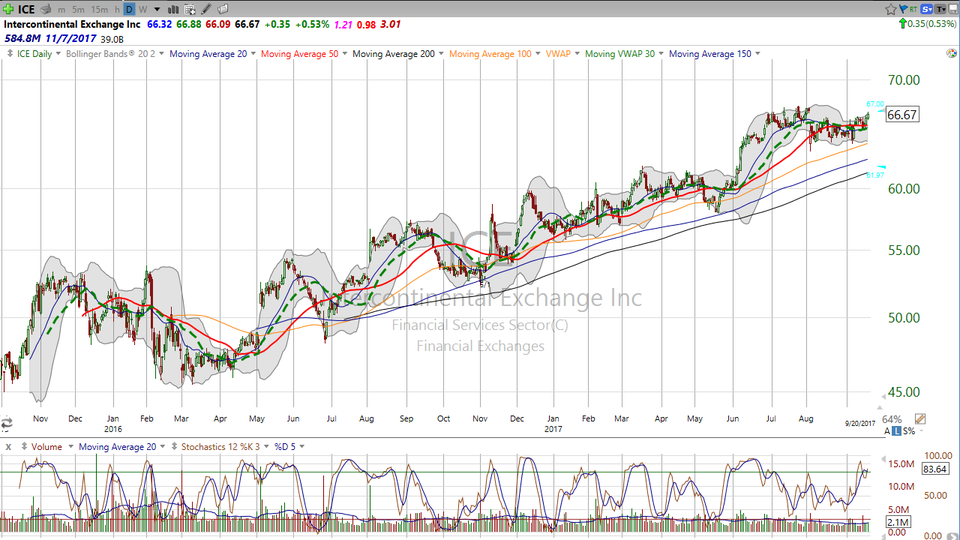Click the pencil edit icon near 64%
Viewport: 960px width, 540px height.
[920, 419]
